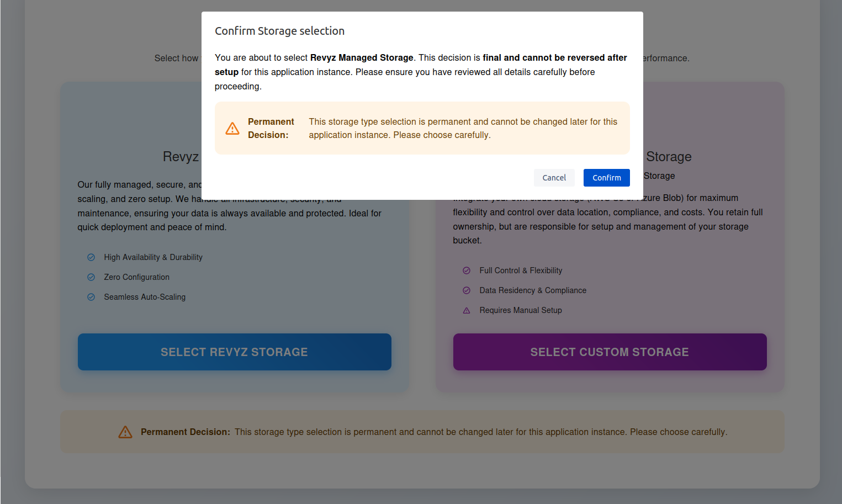Click the Zero Configuration feature label
Image resolution: width=842 pixels, height=504 pixels.
pos(136,277)
